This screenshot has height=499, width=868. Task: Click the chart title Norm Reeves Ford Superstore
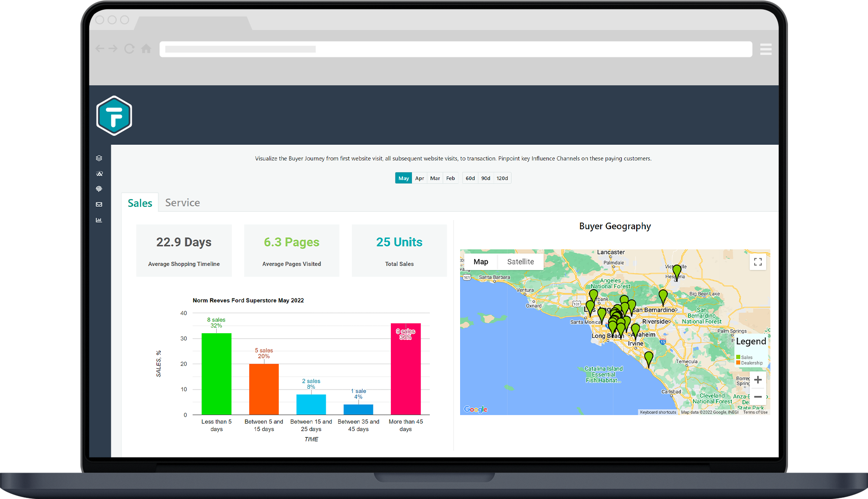pos(248,300)
